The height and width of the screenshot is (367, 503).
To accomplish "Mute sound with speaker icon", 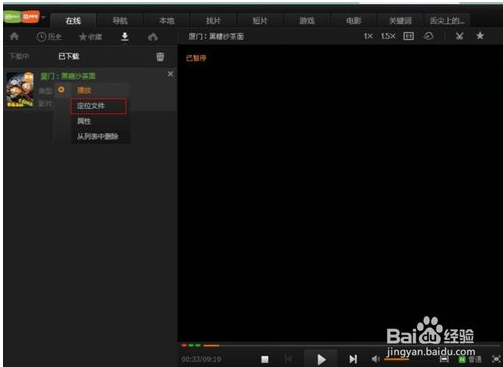I will [x=376, y=359].
